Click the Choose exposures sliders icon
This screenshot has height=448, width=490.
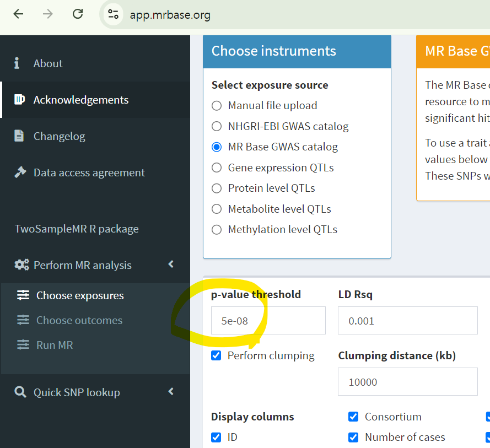tap(23, 295)
